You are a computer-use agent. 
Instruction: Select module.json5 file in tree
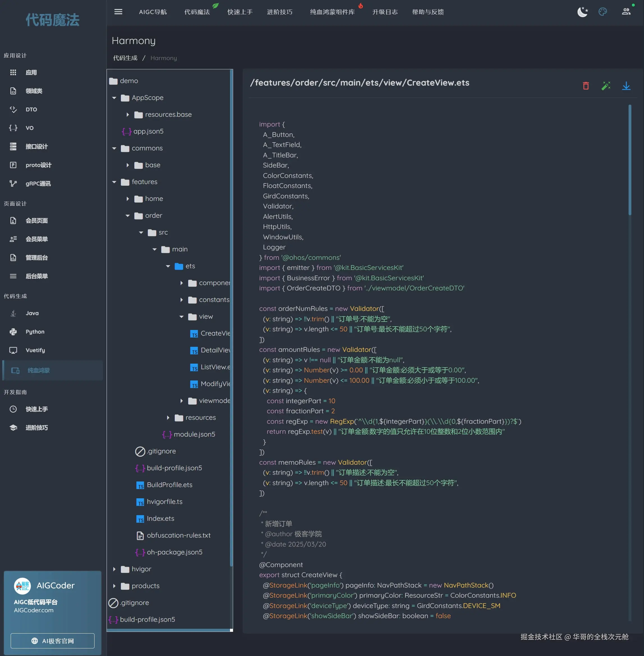[x=194, y=434]
